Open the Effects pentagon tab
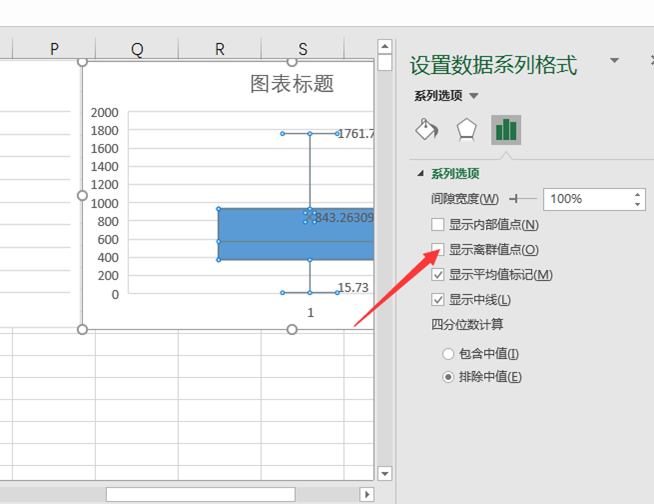Screen dimensions: 654x504 pyautogui.click(x=466, y=130)
